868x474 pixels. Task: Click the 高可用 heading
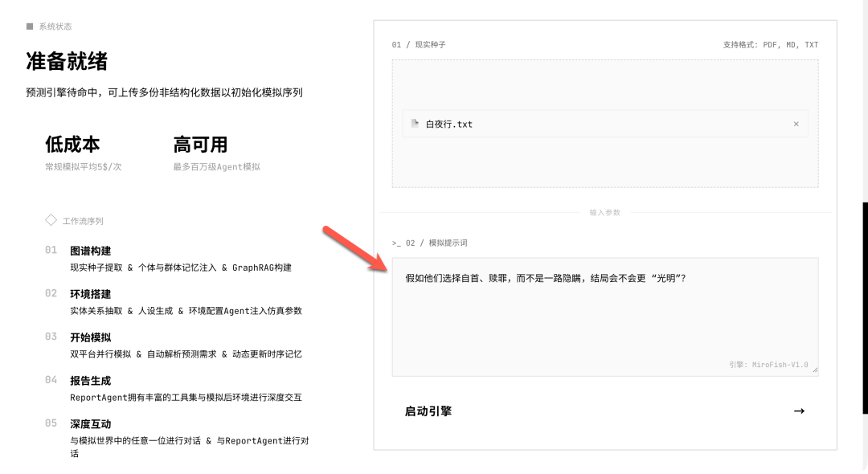pos(200,145)
